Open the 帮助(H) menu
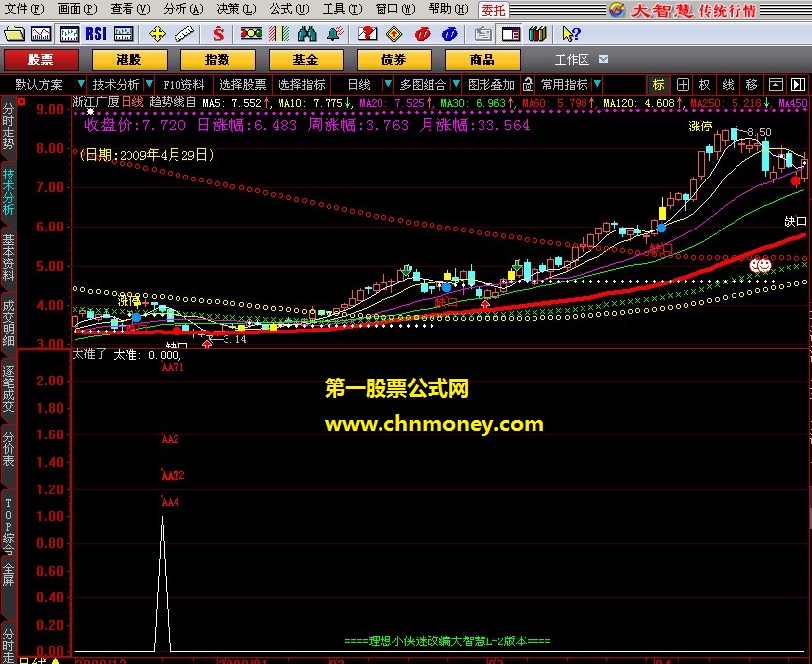Image resolution: width=812 pixels, height=664 pixels. (x=448, y=9)
